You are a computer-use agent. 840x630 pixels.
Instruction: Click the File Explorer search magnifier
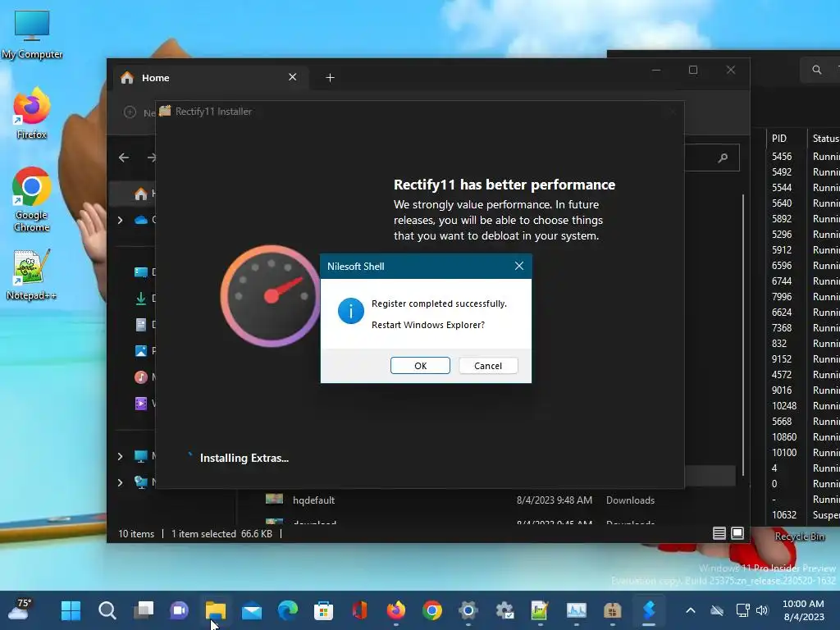point(723,157)
